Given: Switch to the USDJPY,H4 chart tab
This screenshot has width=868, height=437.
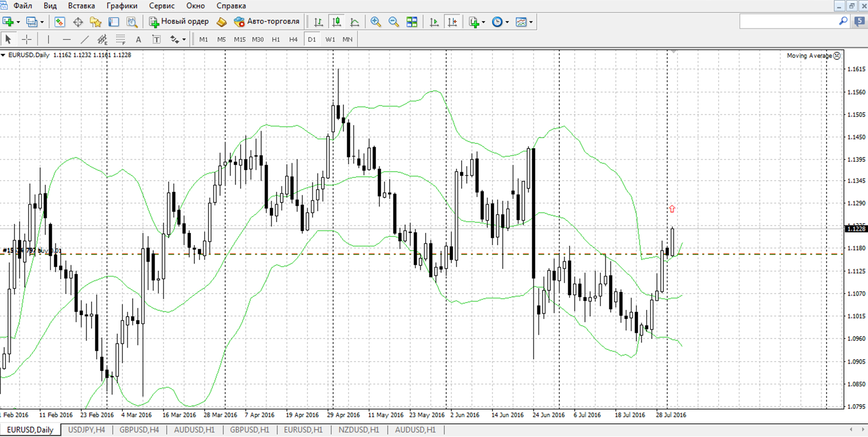Looking at the screenshot, I should (x=86, y=430).
